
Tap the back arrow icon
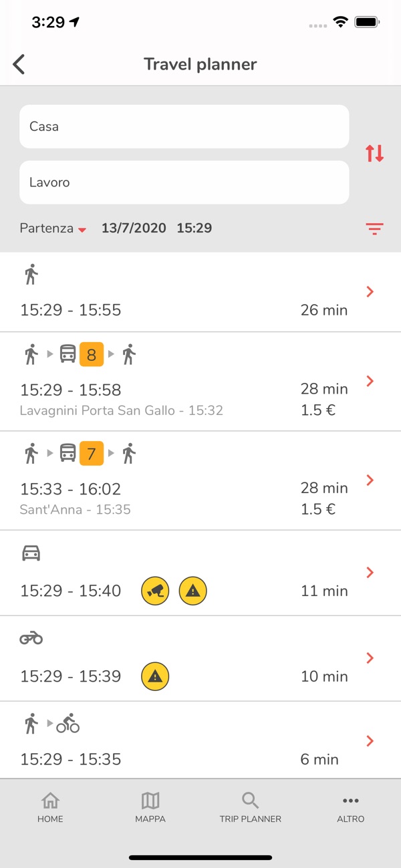pos(19,64)
